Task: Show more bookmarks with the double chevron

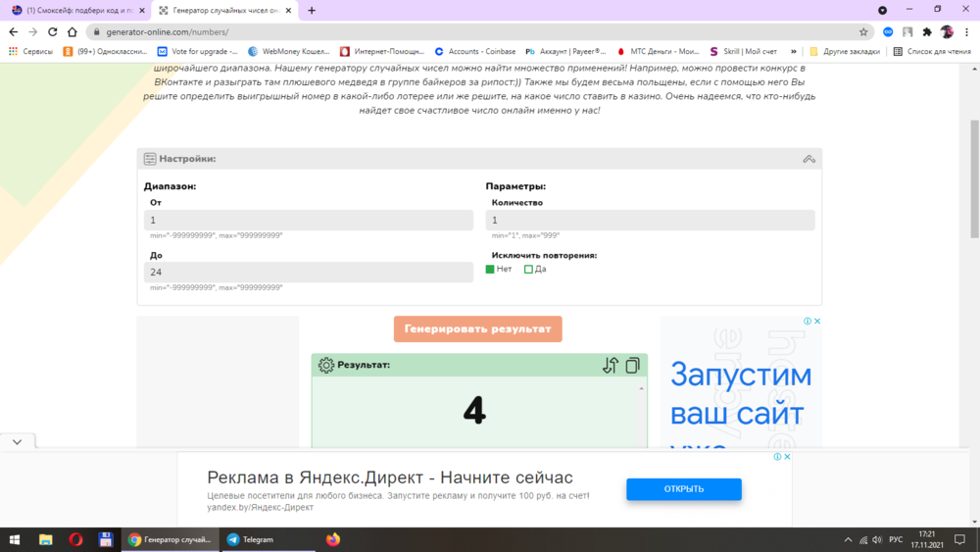Action: [x=793, y=51]
